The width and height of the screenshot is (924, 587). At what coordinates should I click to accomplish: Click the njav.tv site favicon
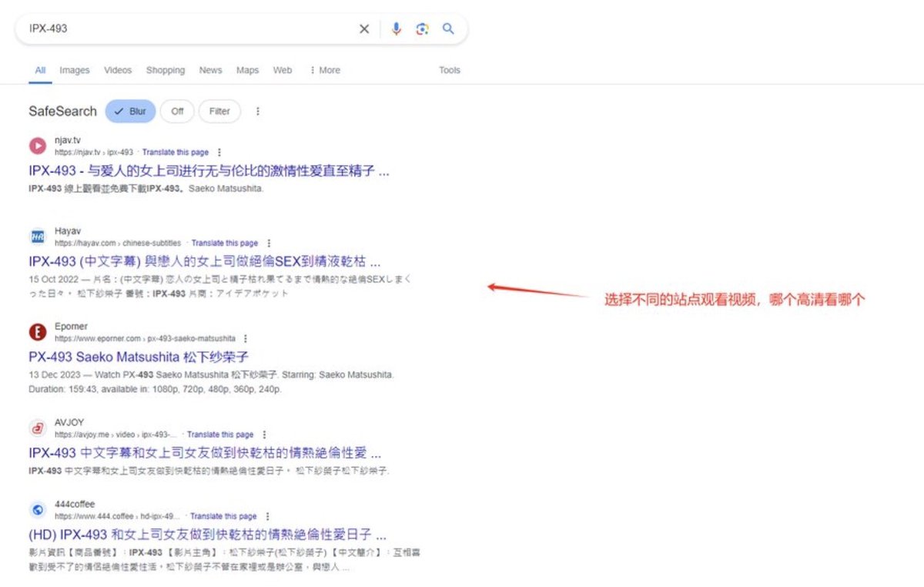[x=37, y=146]
